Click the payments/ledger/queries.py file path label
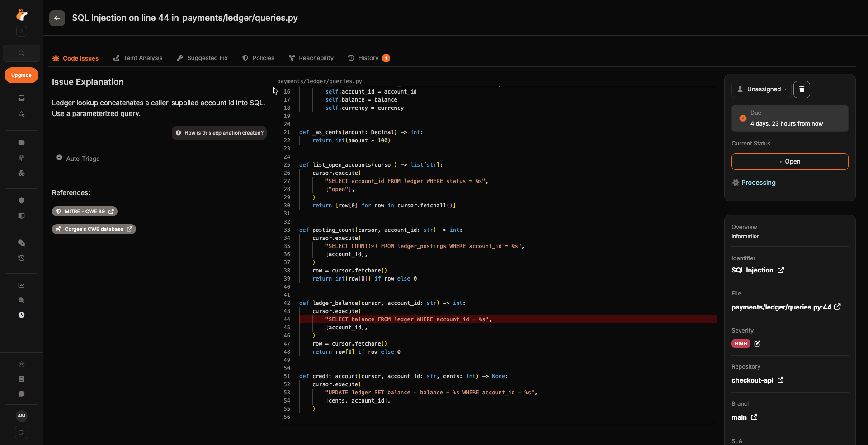Image resolution: width=868 pixels, height=445 pixels. [320, 81]
